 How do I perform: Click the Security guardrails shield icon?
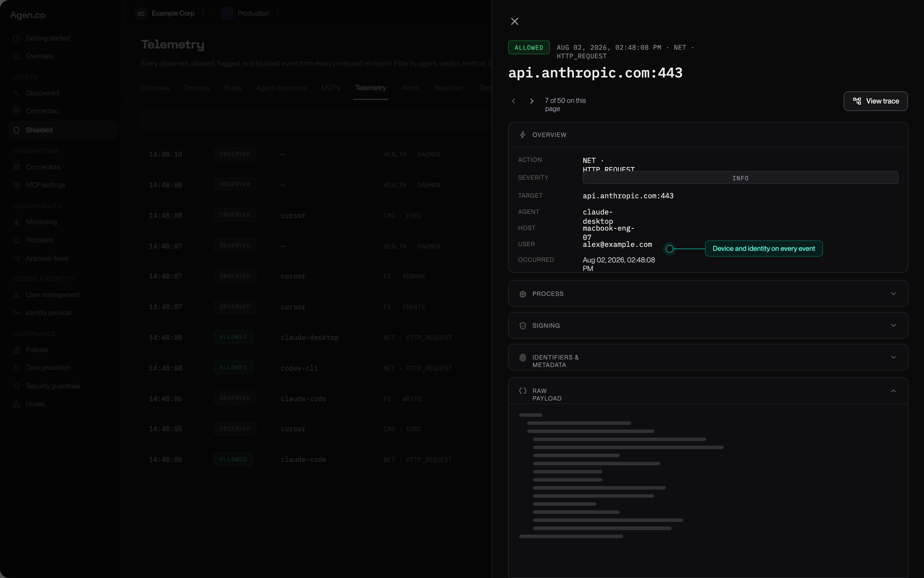(16, 386)
